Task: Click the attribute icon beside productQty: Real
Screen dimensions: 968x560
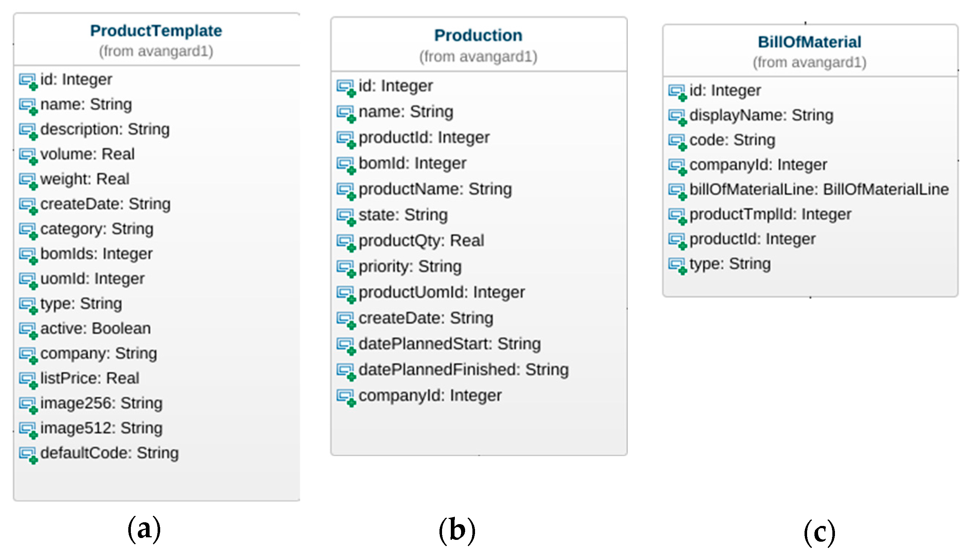Action: pyautogui.click(x=346, y=242)
